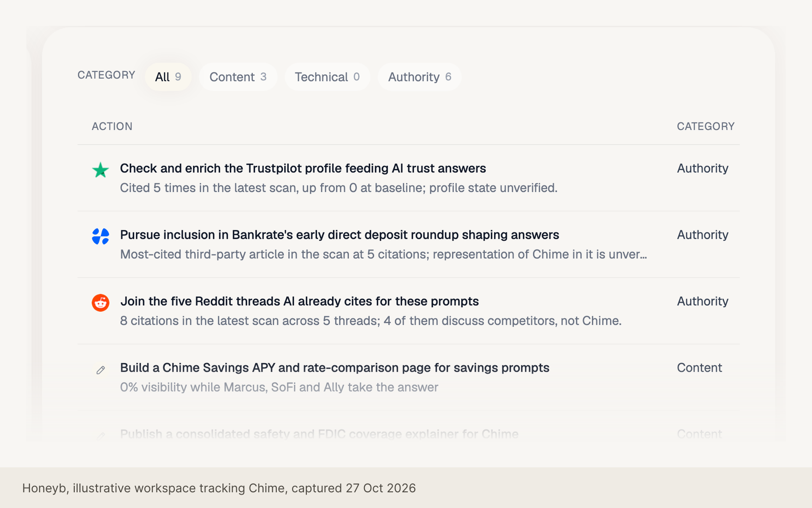Click the pencil icon beside Chime Savings APY

point(101,370)
